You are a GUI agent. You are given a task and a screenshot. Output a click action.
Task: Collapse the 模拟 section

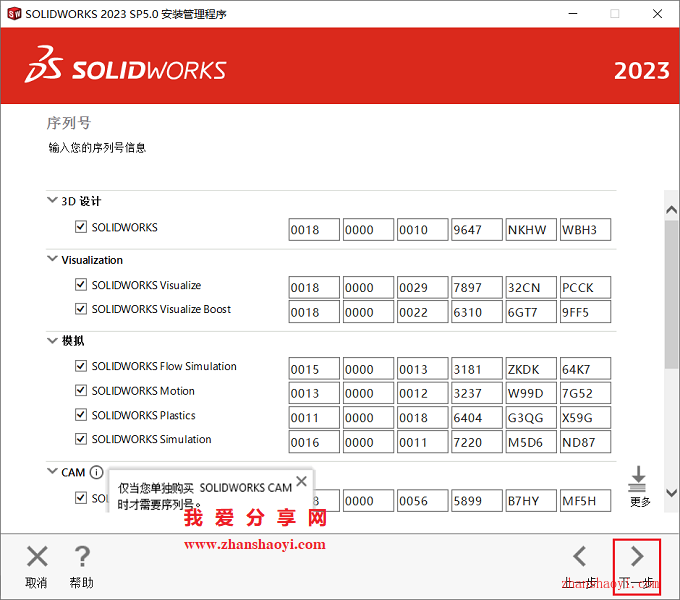52,341
